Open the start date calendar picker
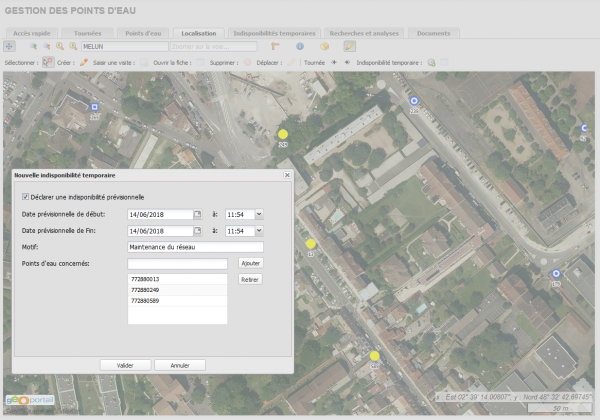Viewport: 600px width, 420px height. coord(198,213)
